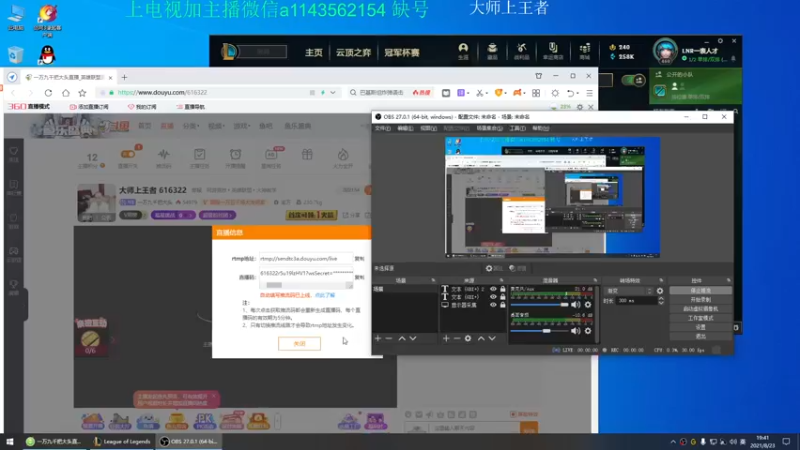Open transition properties gear in OBS

point(660,291)
